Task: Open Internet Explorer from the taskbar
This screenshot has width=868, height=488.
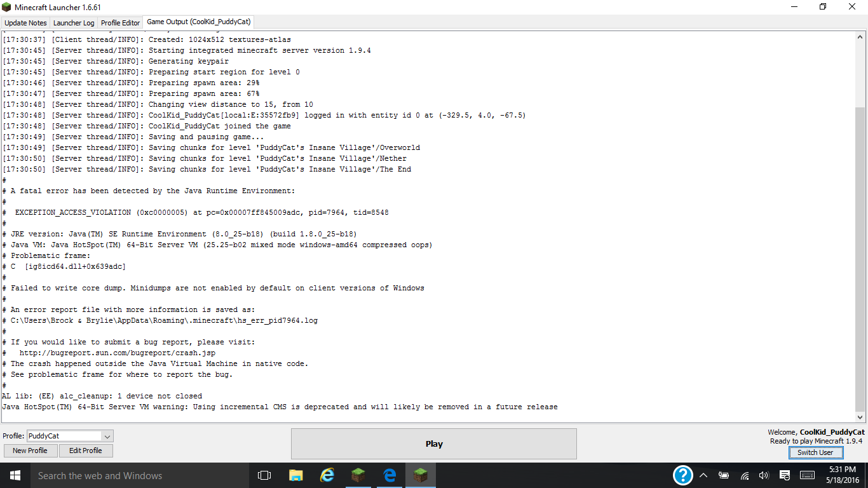Action: [327, 475]
